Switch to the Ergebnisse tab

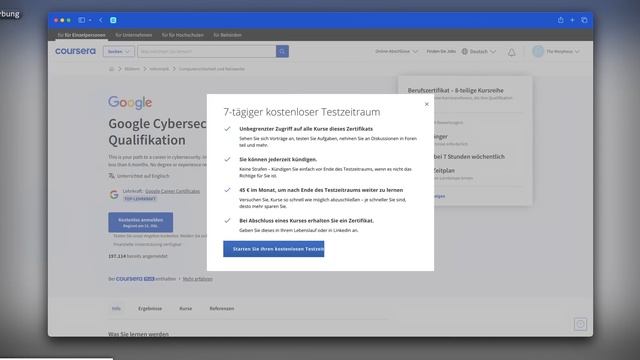[150, 309]
